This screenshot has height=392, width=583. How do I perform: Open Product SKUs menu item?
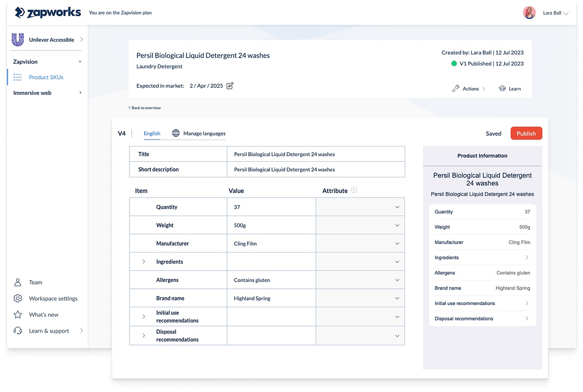(46, 77)
